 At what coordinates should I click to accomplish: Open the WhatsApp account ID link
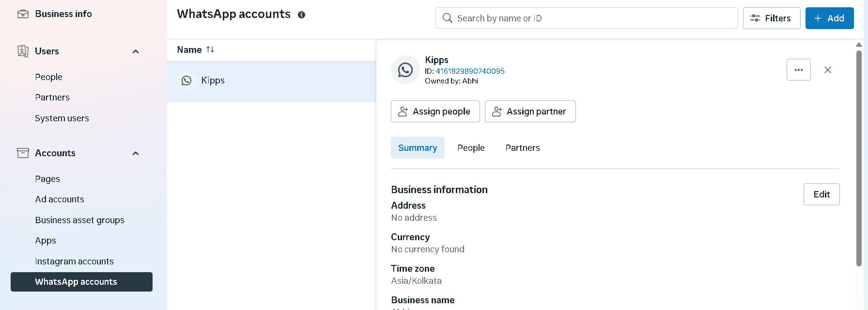[x=470, y=71]
